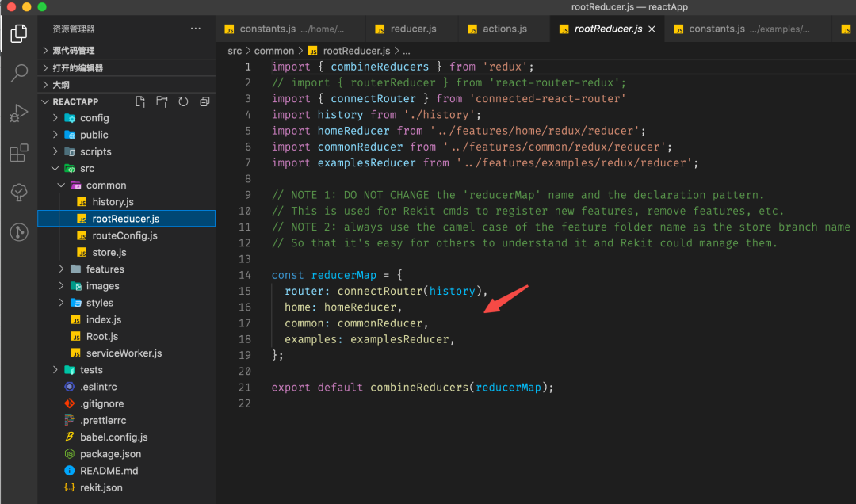
Task: Click line number 14 in the gutter
Action: [x=244, y=275]
